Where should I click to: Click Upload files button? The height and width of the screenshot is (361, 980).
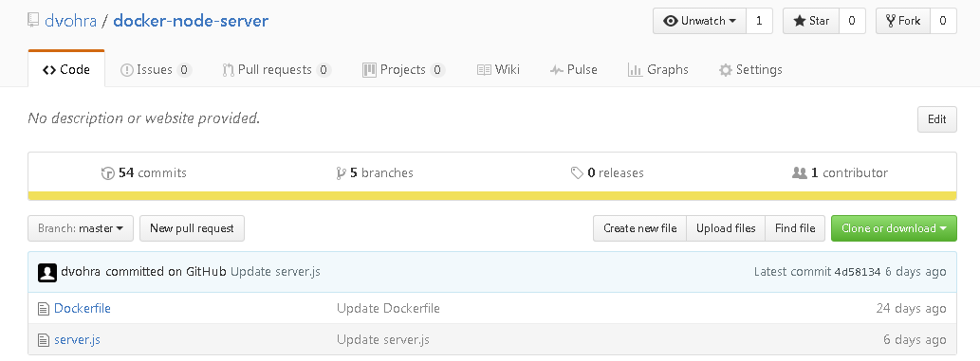pos(726,228)
